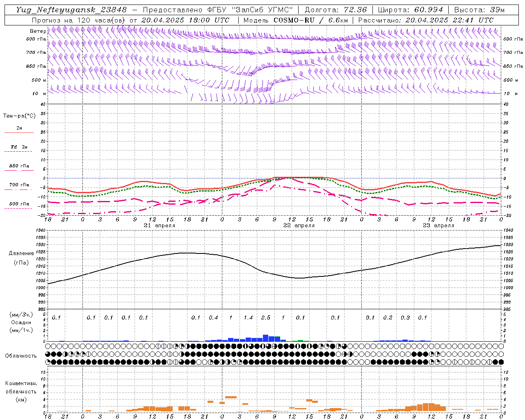
Task: Click the (мм/3ч.) precipitation unit label
Action: pyautogui.click(x=21, y=315)
